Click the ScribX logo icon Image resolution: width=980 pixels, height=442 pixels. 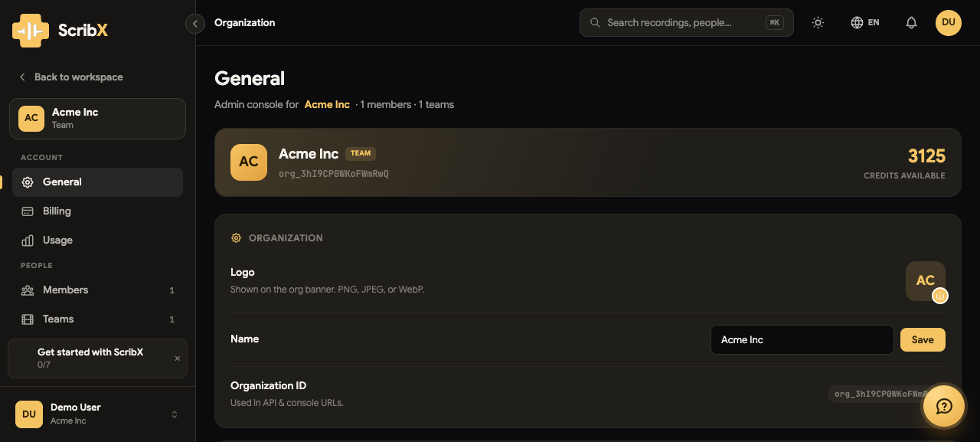[31, 31]
